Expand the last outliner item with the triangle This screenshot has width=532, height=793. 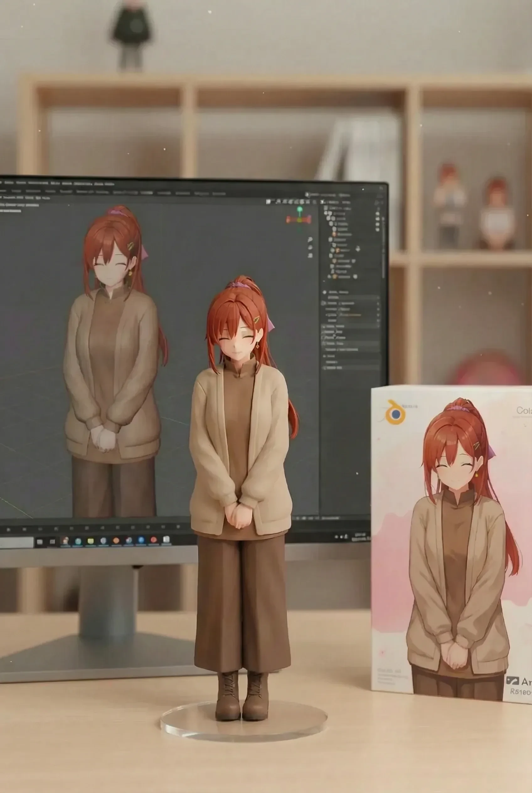click(x=329, y=277)
